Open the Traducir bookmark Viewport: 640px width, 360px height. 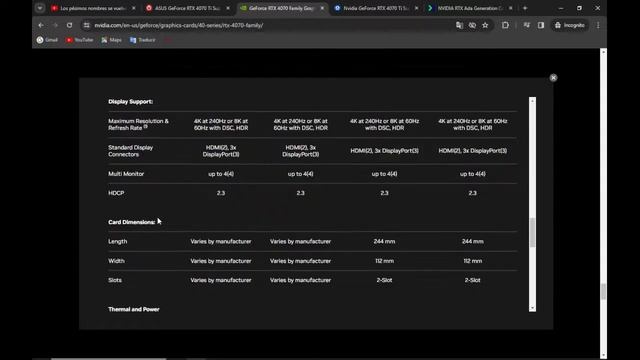[x=142, y=40]
